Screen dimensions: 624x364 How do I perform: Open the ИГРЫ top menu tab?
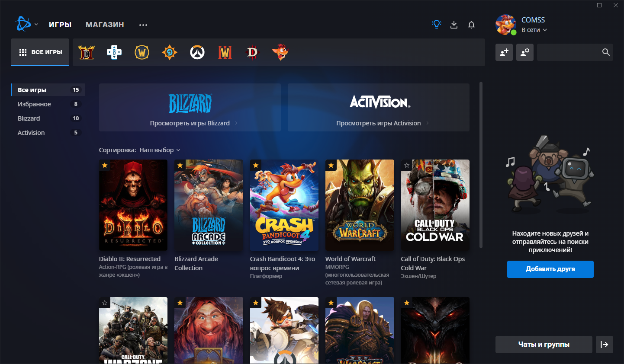(60, 25)
